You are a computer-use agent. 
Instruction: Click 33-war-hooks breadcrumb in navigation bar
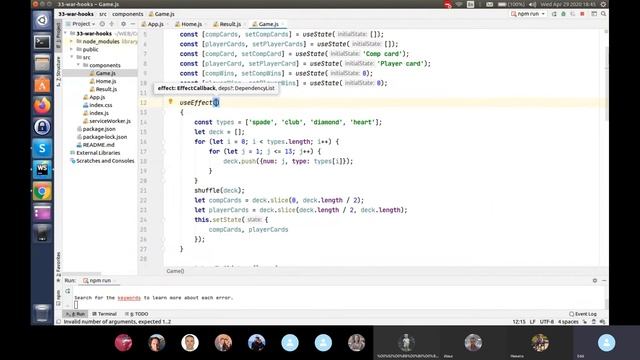[x=76, y=14]
